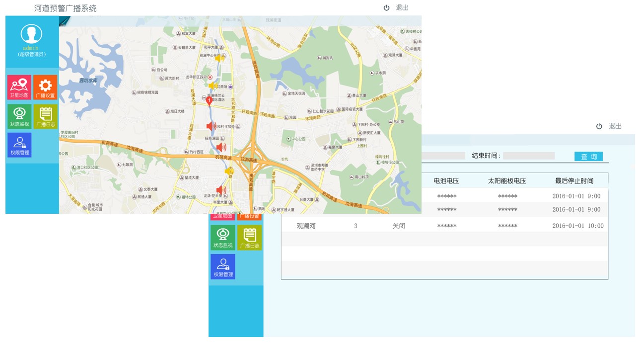The image size is (644, 349).
Task: Select the yellow speaker marker beside 龙华新区政府
Action: point(213,86)
